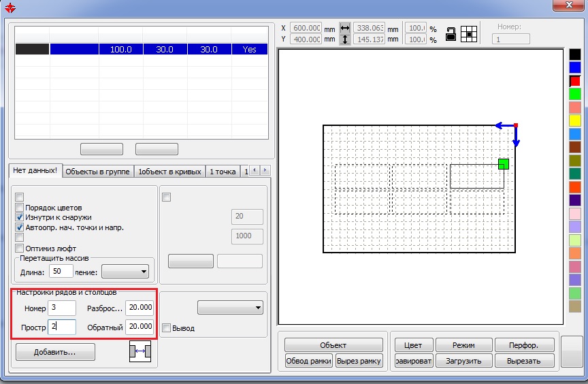Screen dimensions: 588x384
Task: Click the Добавить... button
Action: (x=55, y=352)
